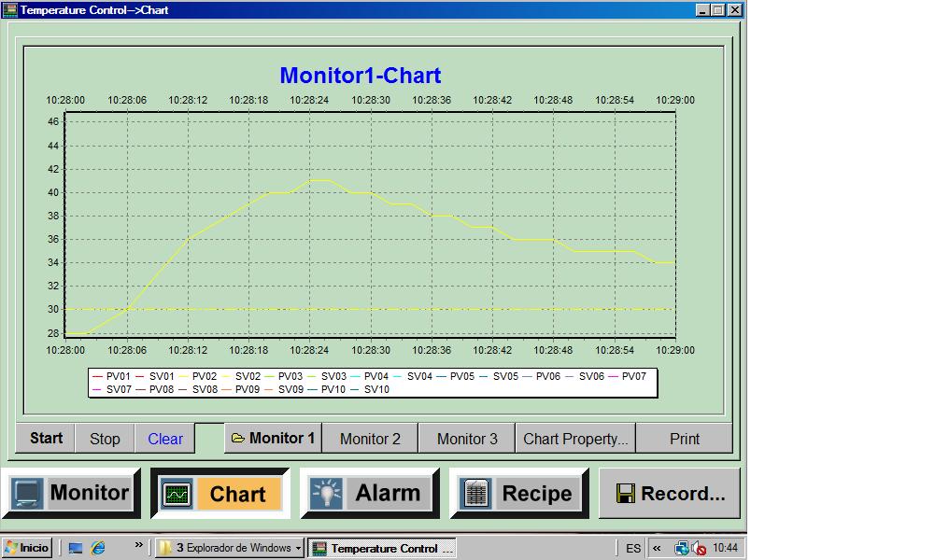Click the floppy disk Record icon
The image size is (949, 560).
[625, 494]
